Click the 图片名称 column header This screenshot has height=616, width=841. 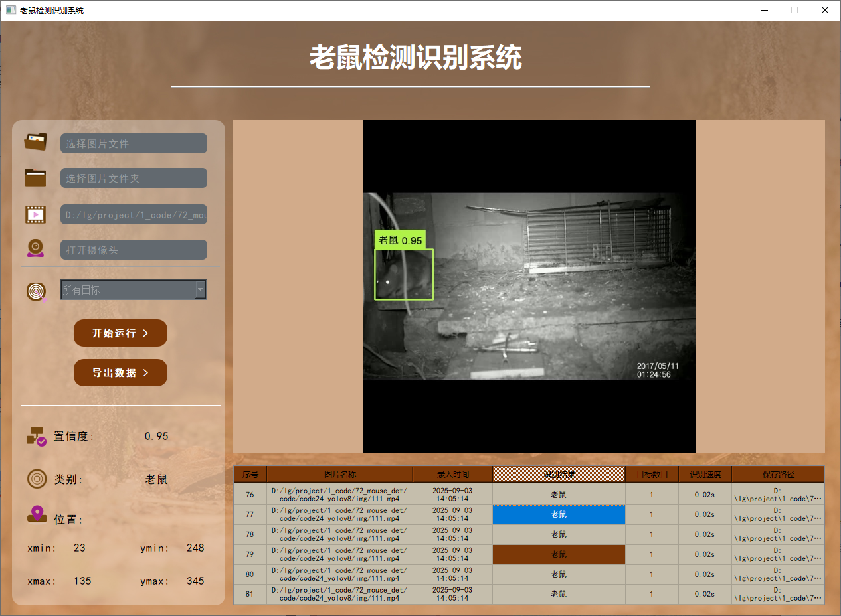point(340,474)
